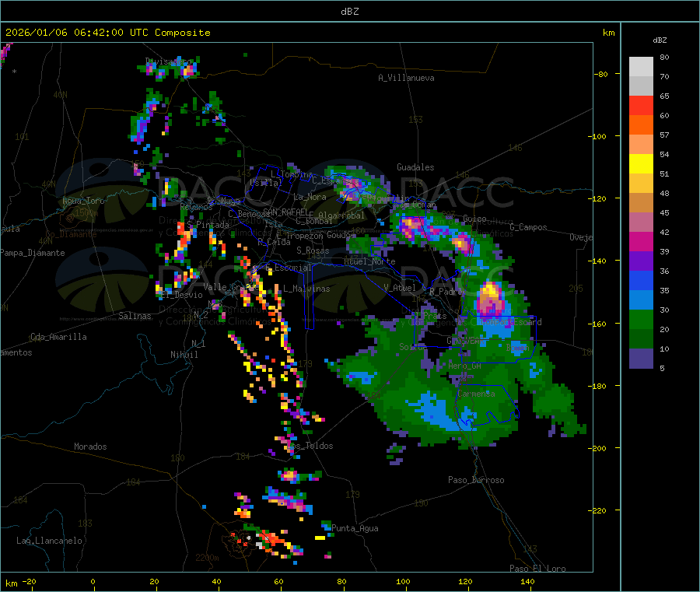Click the '120' tick on the bottom axis
The width and height of the screenshot is (700, 592).
click(x=465, y=581)
